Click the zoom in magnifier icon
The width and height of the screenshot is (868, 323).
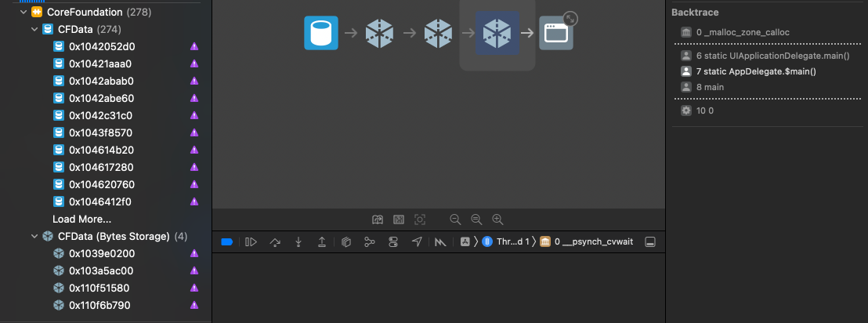point(497,220)
